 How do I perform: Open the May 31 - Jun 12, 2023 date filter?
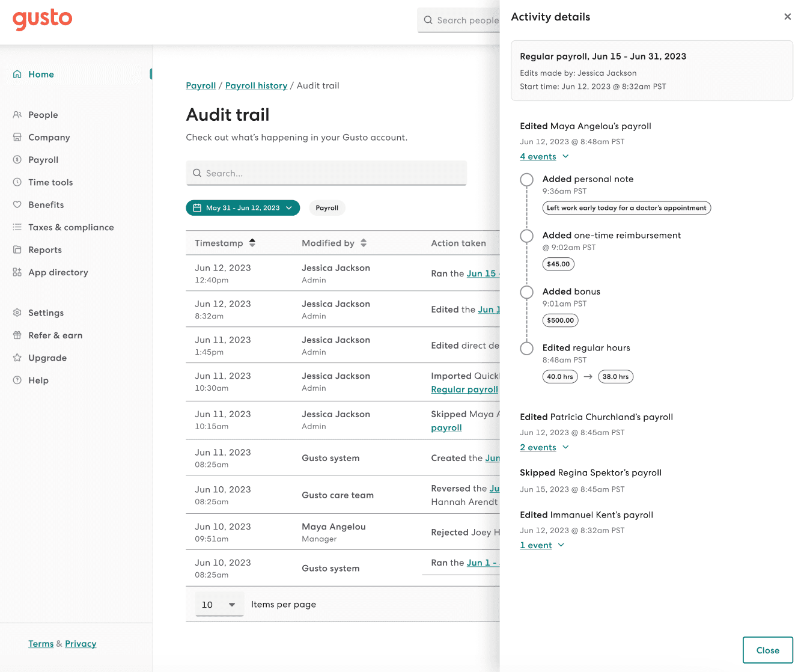click(243, 208)
